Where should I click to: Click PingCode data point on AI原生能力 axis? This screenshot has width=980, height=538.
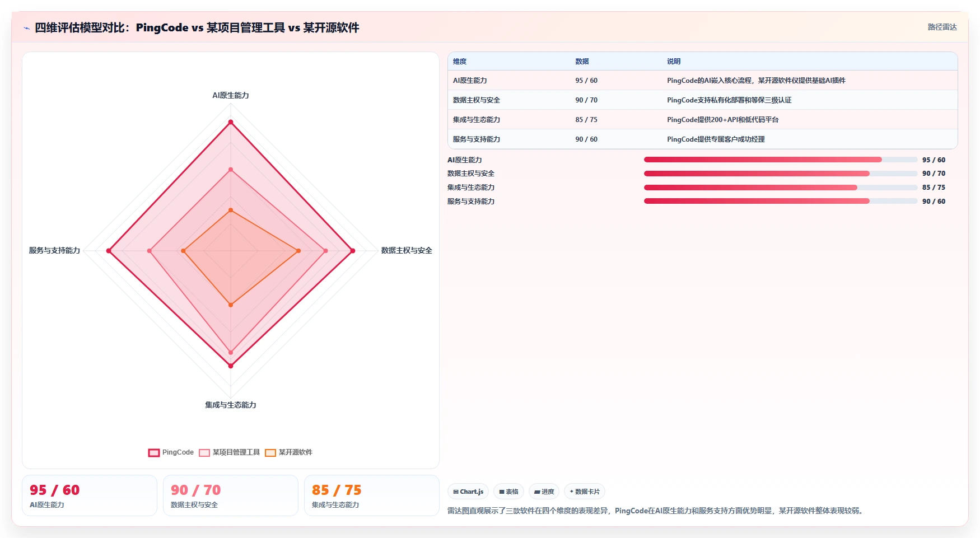pos(231,122)
